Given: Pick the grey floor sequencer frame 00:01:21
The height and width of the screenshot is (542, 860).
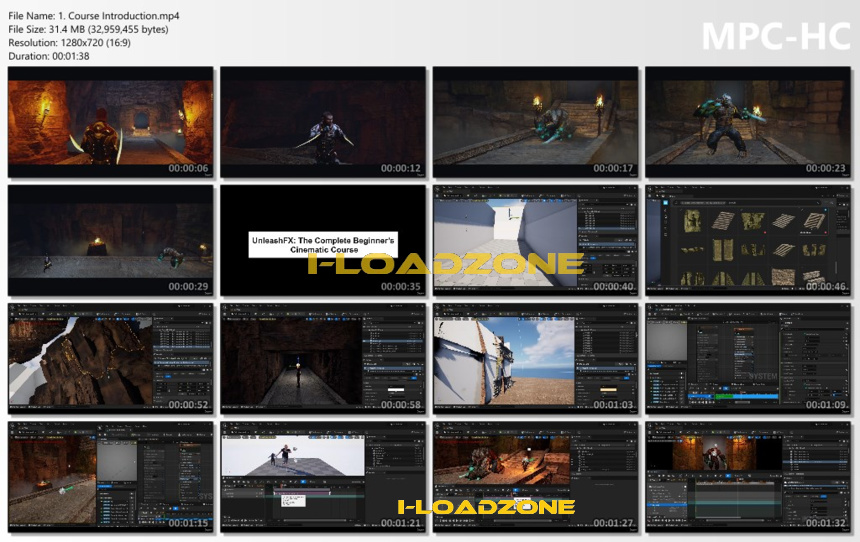Looking at the screenshot, I should pos(323,477).
